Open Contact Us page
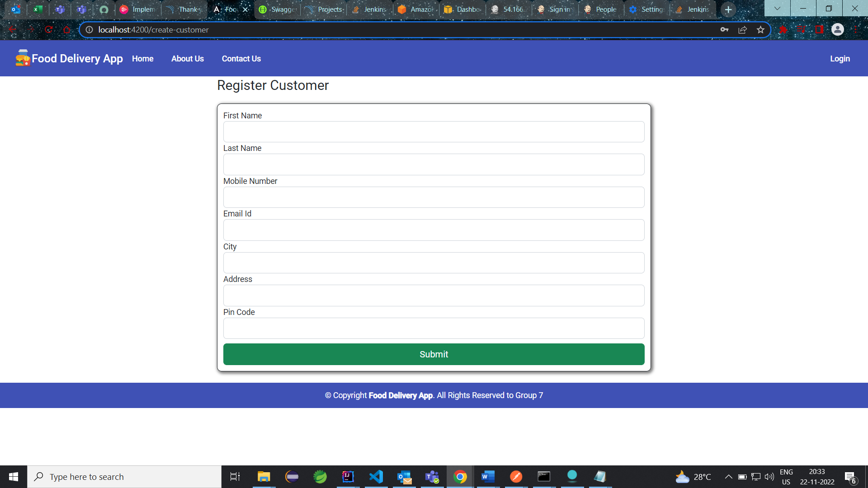868x488 pixels. [x=241, y=59]
